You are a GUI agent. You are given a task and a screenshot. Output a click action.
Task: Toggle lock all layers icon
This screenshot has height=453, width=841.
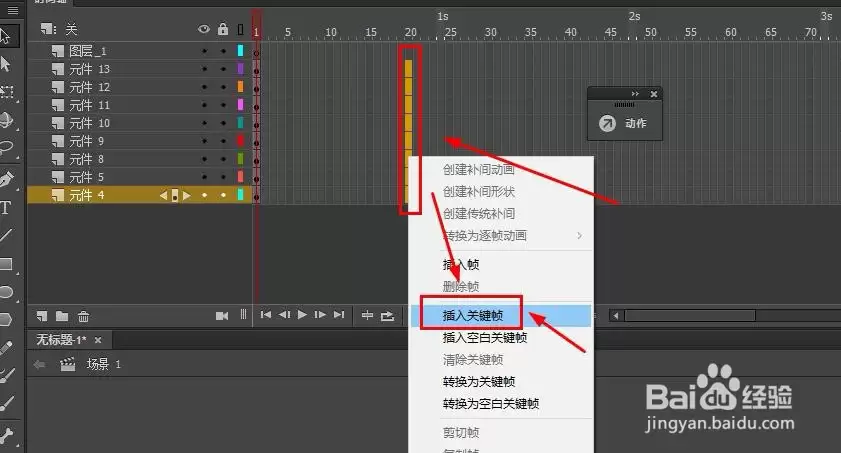point(223,29)
